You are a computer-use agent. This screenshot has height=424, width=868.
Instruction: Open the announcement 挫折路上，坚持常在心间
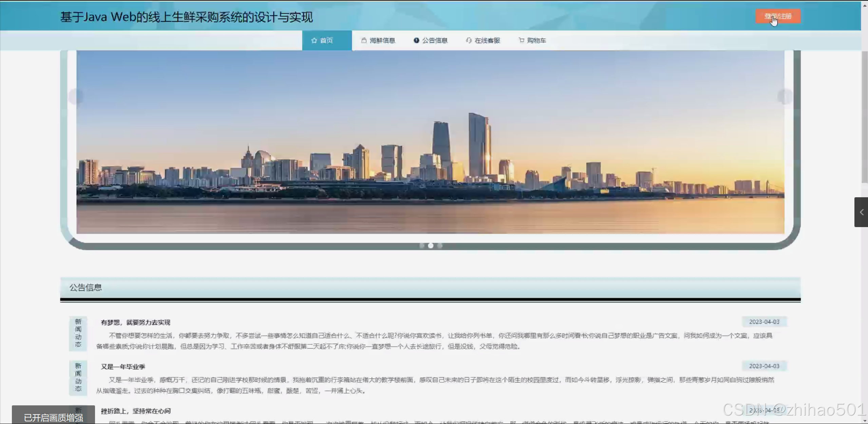click(x=136, y=411)
